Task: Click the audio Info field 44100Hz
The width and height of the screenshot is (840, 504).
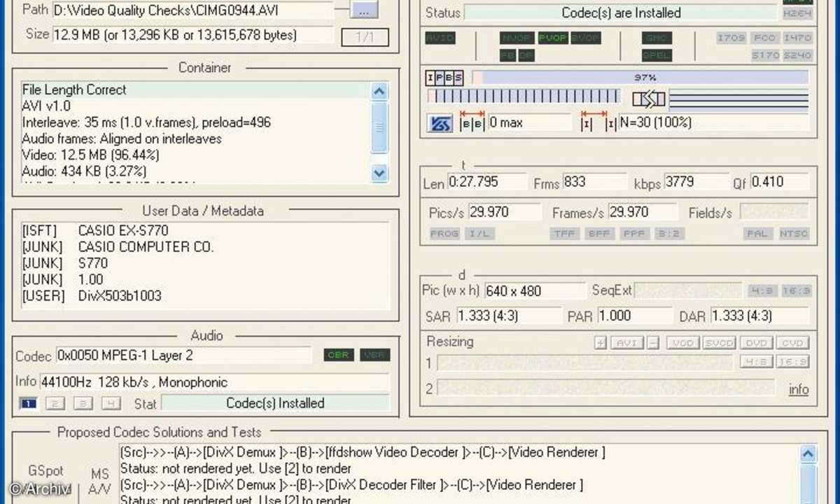Action: (x=214, y=382)
